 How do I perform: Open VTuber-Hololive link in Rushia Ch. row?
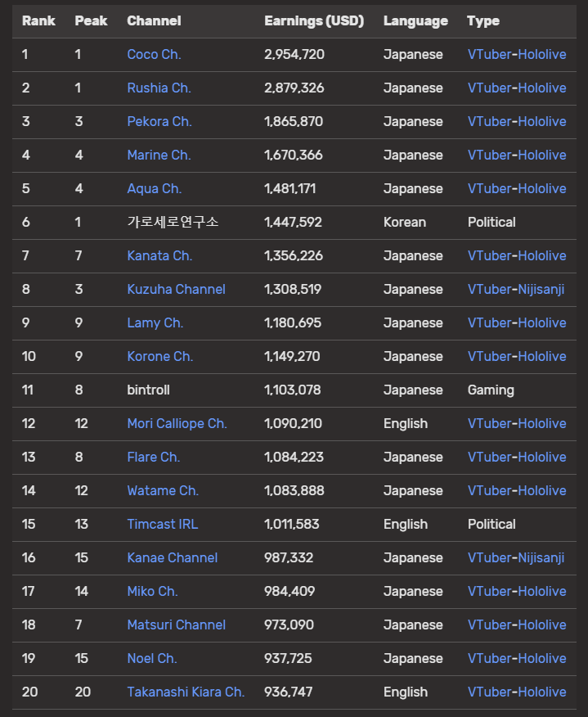pos(517,88)
